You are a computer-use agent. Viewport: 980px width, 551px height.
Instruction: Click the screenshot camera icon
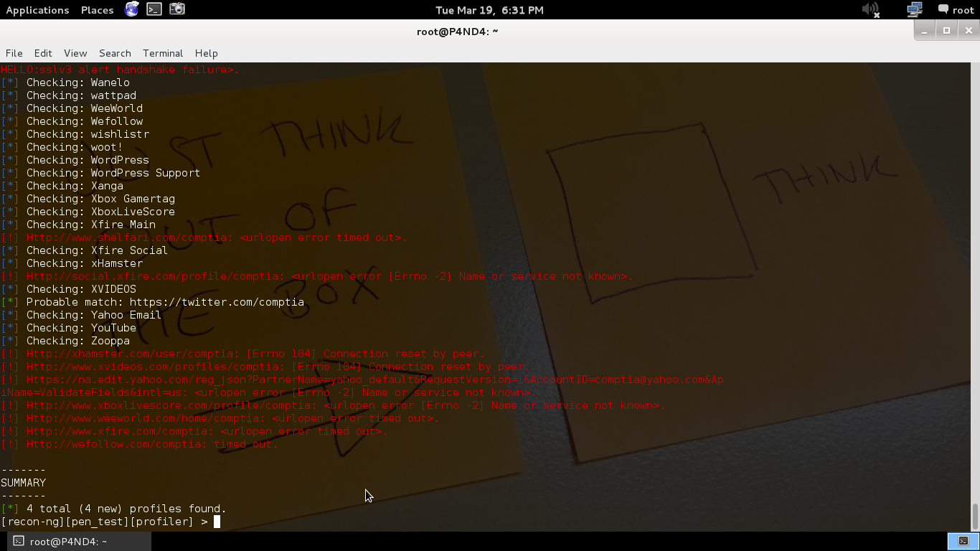coord(177,9)
